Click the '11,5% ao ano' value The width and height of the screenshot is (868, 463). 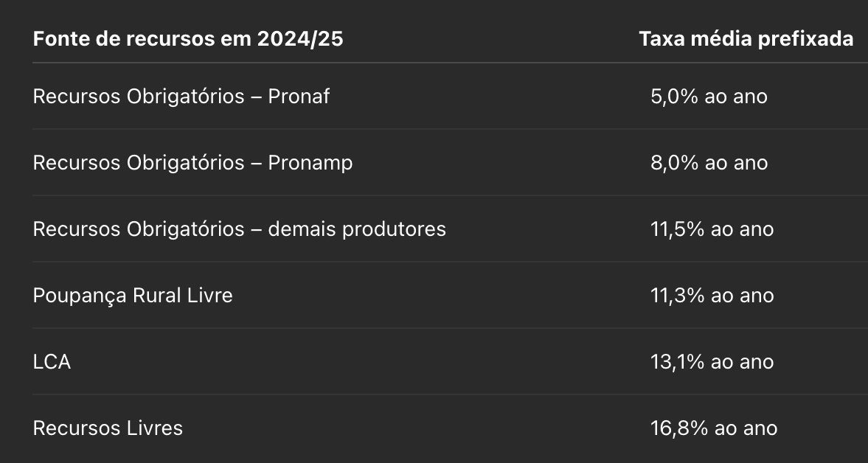pyautogui.click(x=712, y=229)
